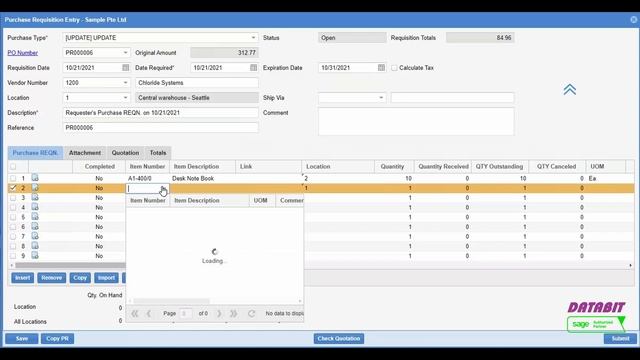Switch to the Quotation tab

pos(125,153)
